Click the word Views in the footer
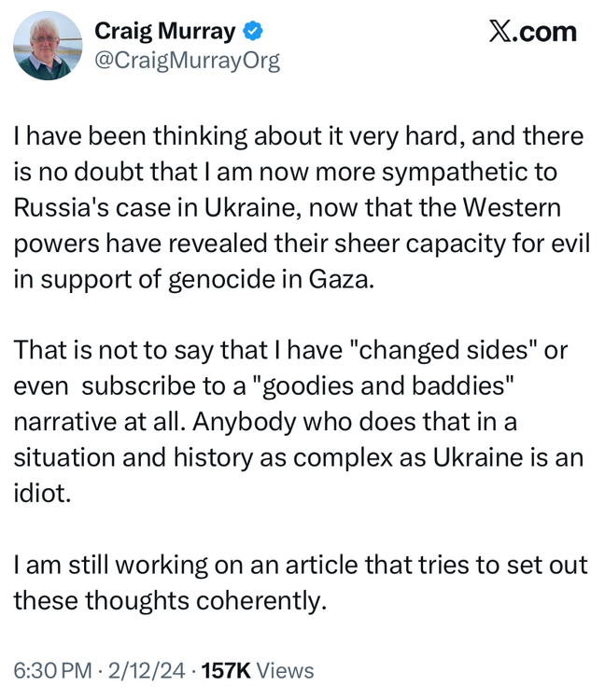This screenshot has width=605, height=700. tap(285, 670)
